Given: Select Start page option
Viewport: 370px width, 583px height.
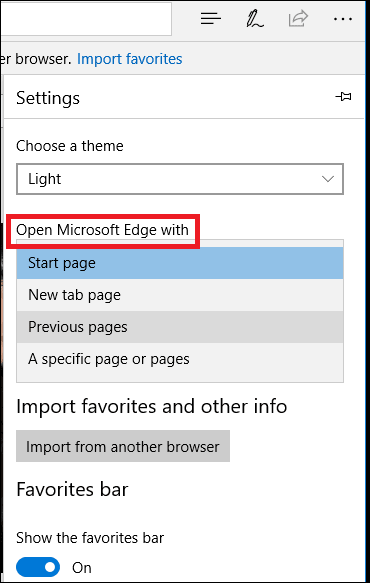Looking at the screenshot, I should [x=180, y=263].
